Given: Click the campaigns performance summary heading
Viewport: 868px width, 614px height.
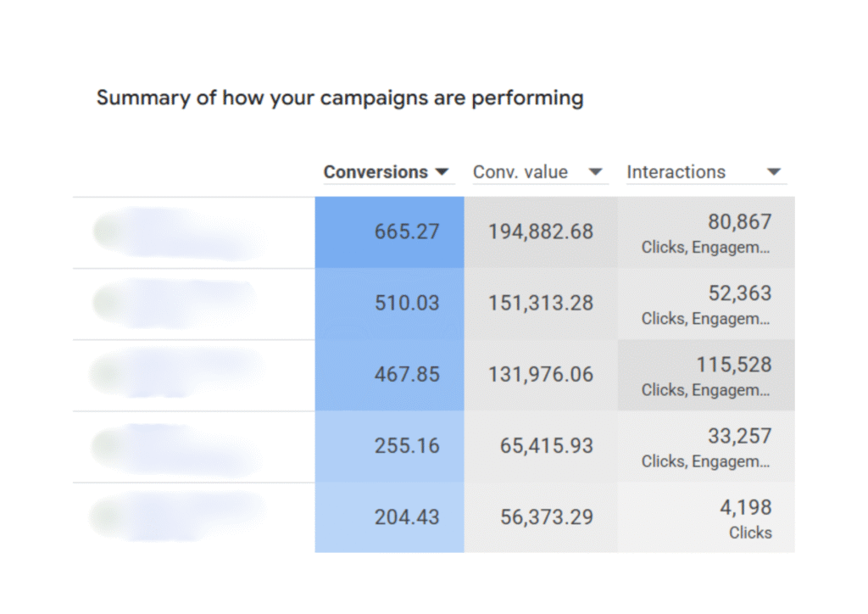Looking at the screenshot, I should tap(340, 98).
